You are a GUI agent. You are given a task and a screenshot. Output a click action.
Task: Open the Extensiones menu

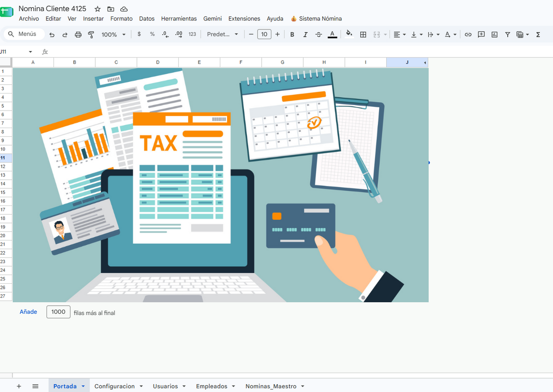point(244,19)
